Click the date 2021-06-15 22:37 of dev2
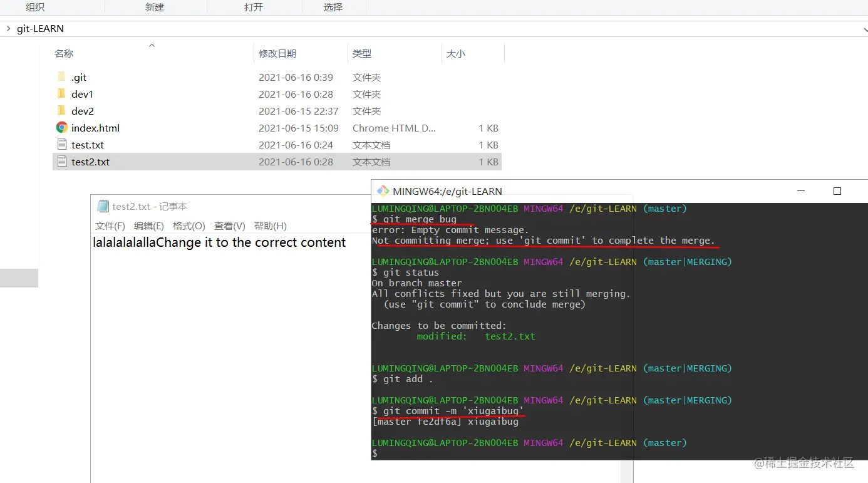The width and height of the screenshot is (868, 483). point(299,112)
